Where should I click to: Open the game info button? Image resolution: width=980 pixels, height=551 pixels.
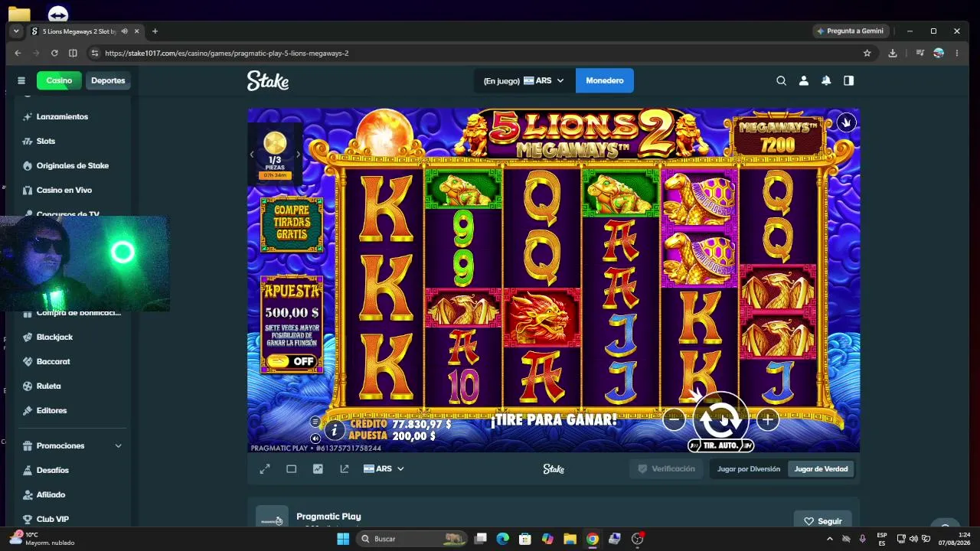pyautogui.click(x=334, y=431)
